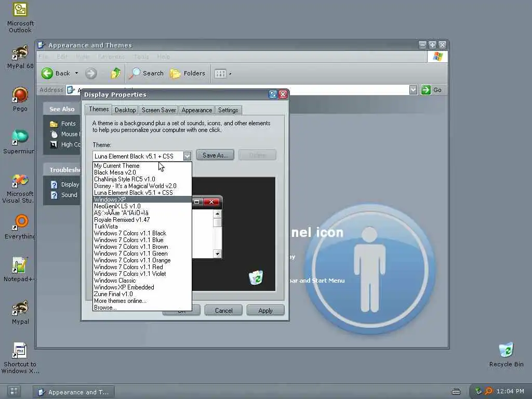Select Windows Classic theme
Image resolution: width=532 pixels, height=399 pixels.
pos(142,281)
